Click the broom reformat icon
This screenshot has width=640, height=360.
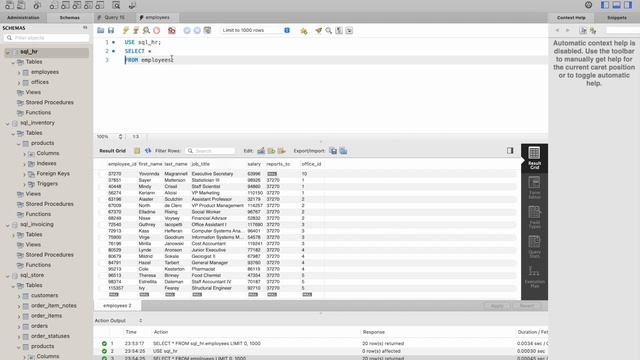click(318, 30)
